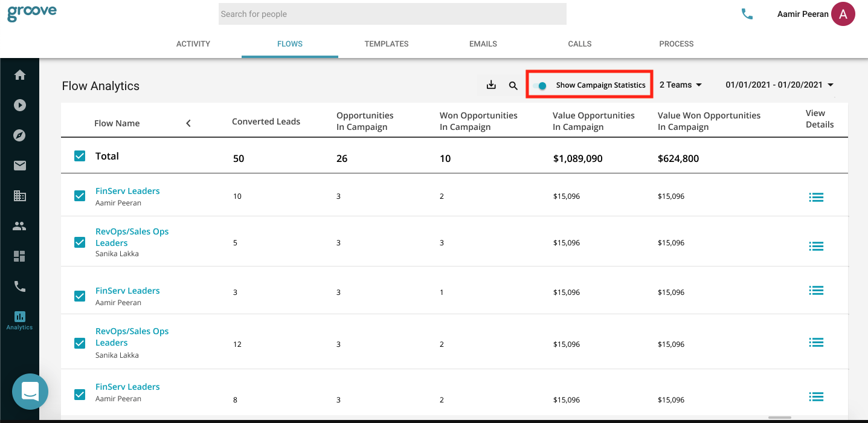
Task: Switch to the Templates tab
Action: pyautogui.click(x=387, y=44)
